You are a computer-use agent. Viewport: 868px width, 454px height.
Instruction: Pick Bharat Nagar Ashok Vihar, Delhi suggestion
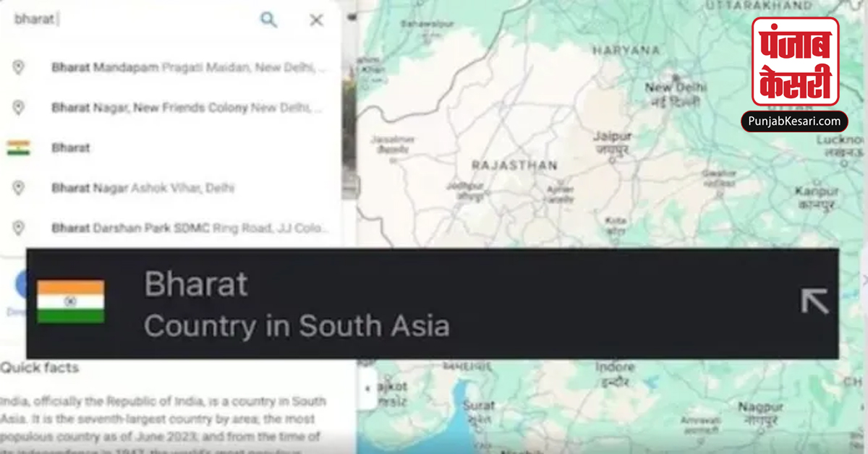coord(171,188)
